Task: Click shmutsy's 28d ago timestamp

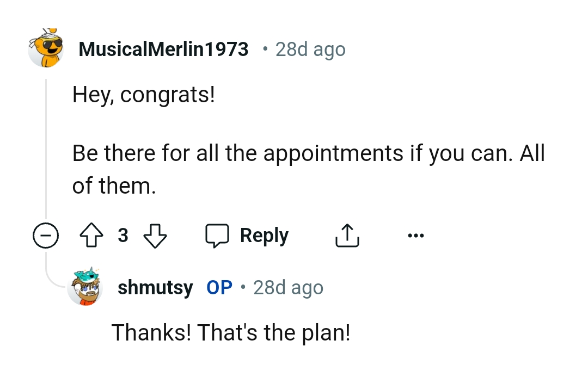Action: pyautogui.click(x=287, y=287)
